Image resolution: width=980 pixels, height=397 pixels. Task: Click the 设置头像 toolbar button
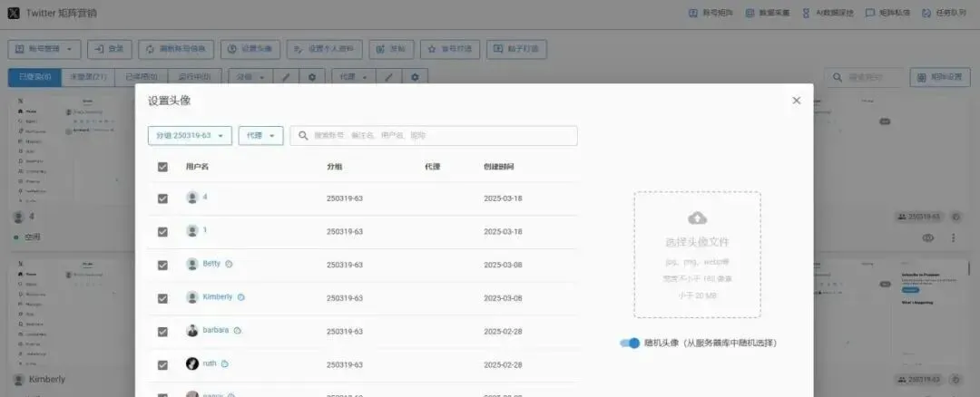click(x=250, y=49)
